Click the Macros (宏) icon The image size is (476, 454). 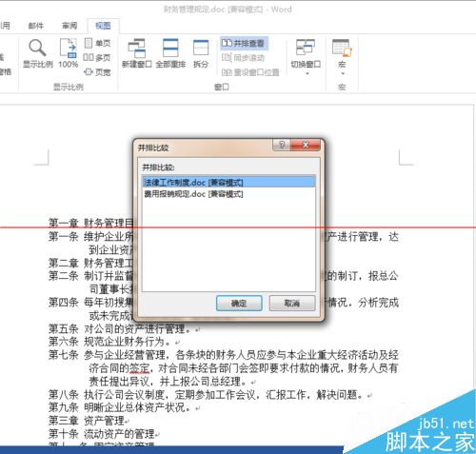342,48
